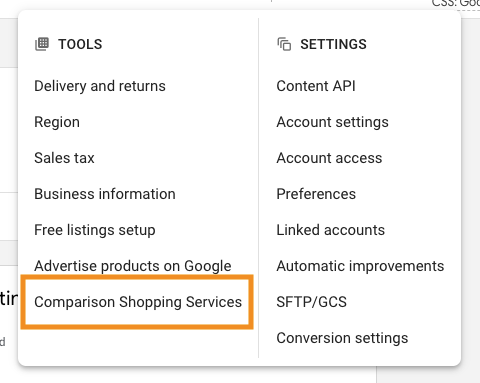This screenshot has height=383, width=480.
Task: Click the TOOLS column heading
Action: click(80, 44)
